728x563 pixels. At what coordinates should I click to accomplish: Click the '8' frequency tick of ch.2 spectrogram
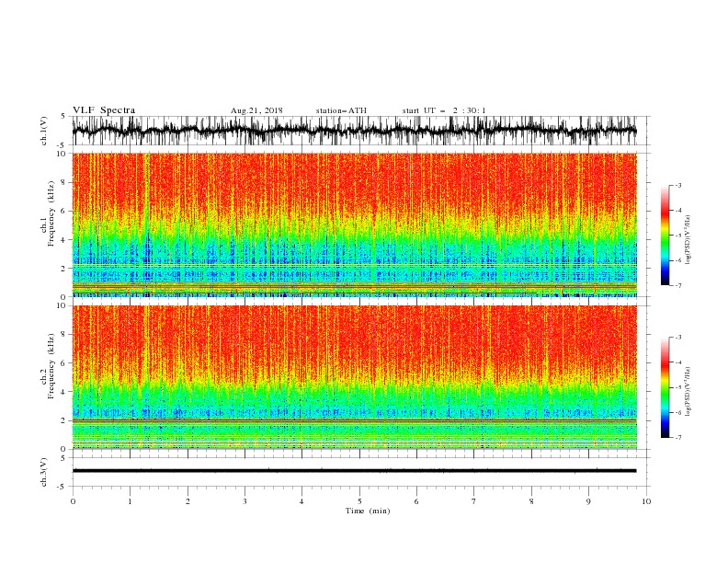tap(63, 335)
